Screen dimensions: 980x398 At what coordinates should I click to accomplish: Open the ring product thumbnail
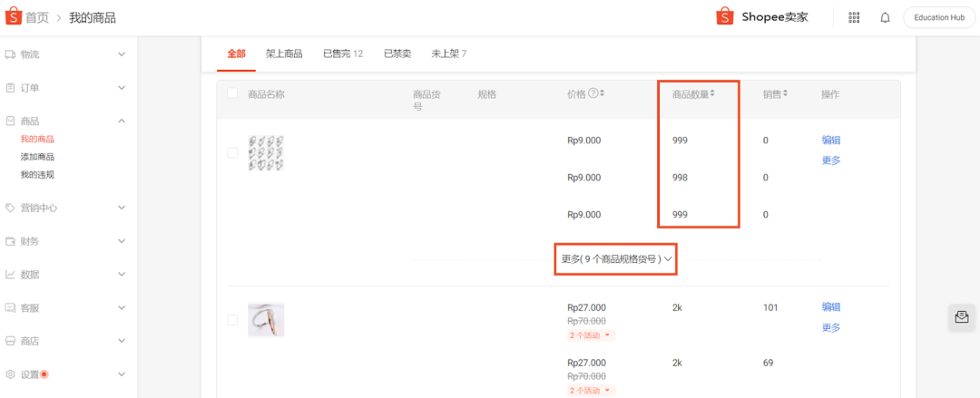pos(266,320)
